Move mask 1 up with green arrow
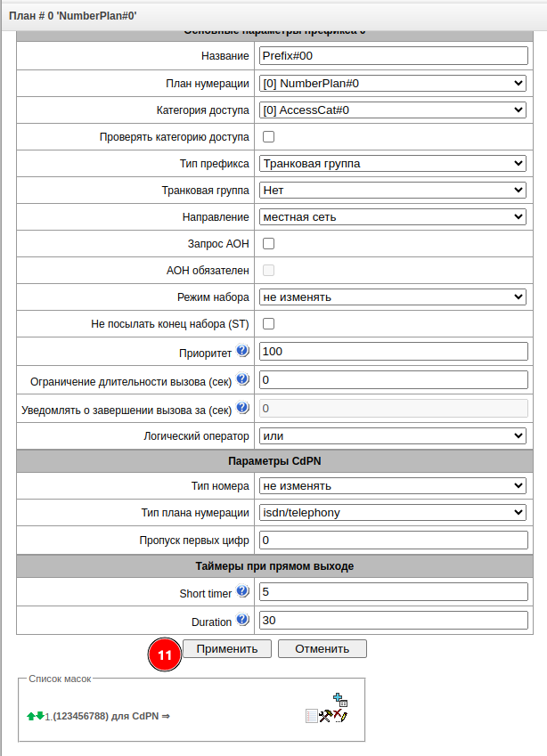Viewport: 547px width, 756px height. pos(31,715)
